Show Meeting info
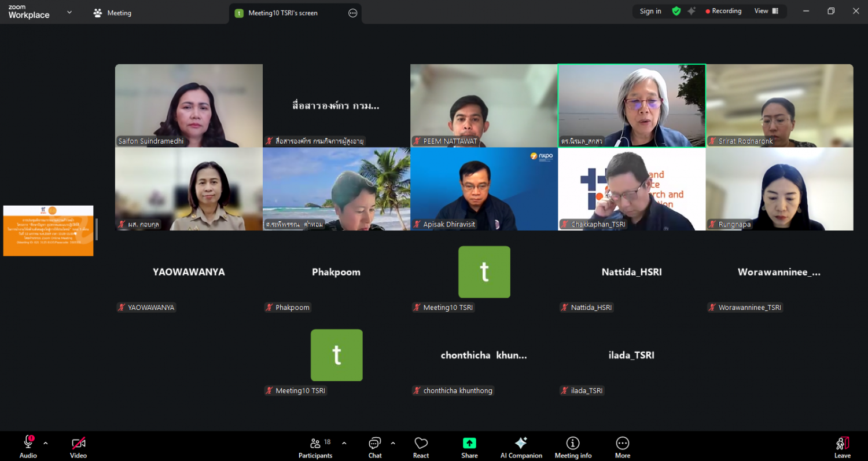 pos(573,447)
